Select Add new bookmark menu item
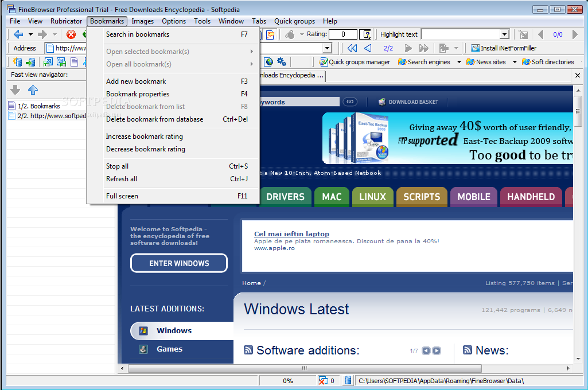Image resolution: width=588 pixels, height=390 pixels. click(173, 81)
